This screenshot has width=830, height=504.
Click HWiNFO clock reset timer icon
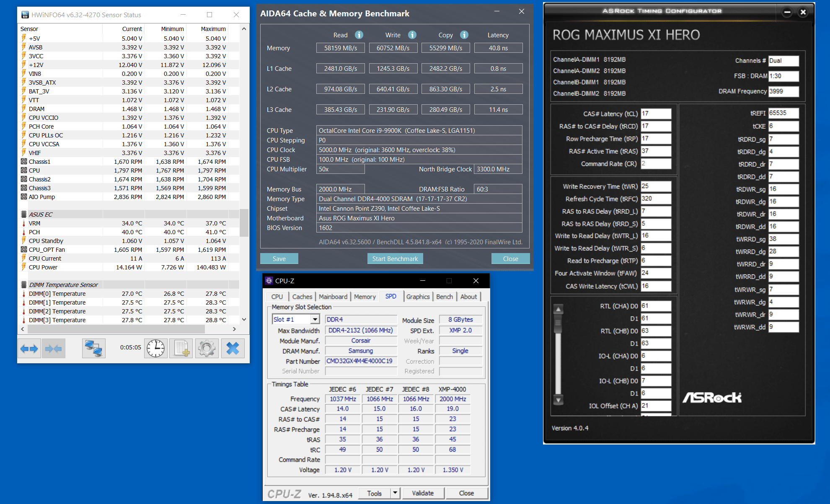(x=156, y=348)
